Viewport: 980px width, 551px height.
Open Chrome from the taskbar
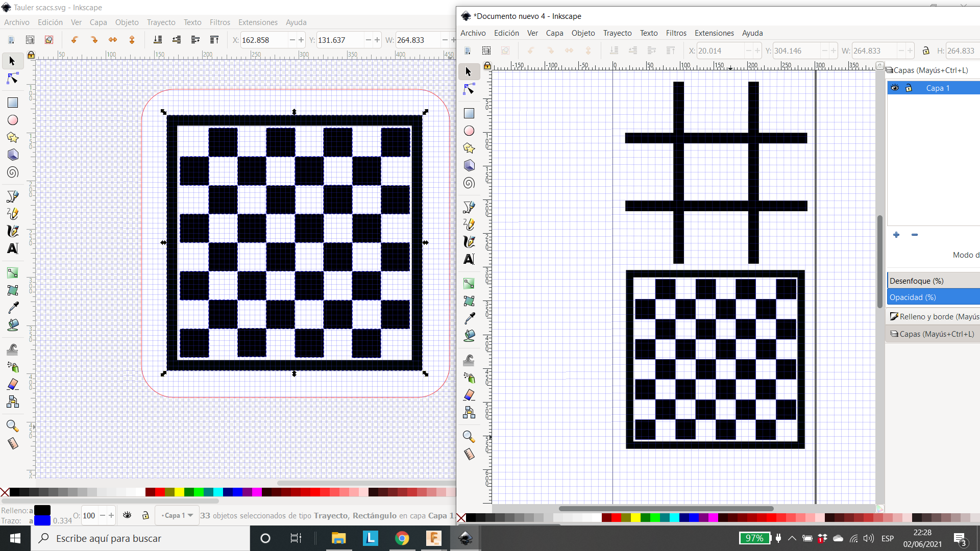click(402, 538)
